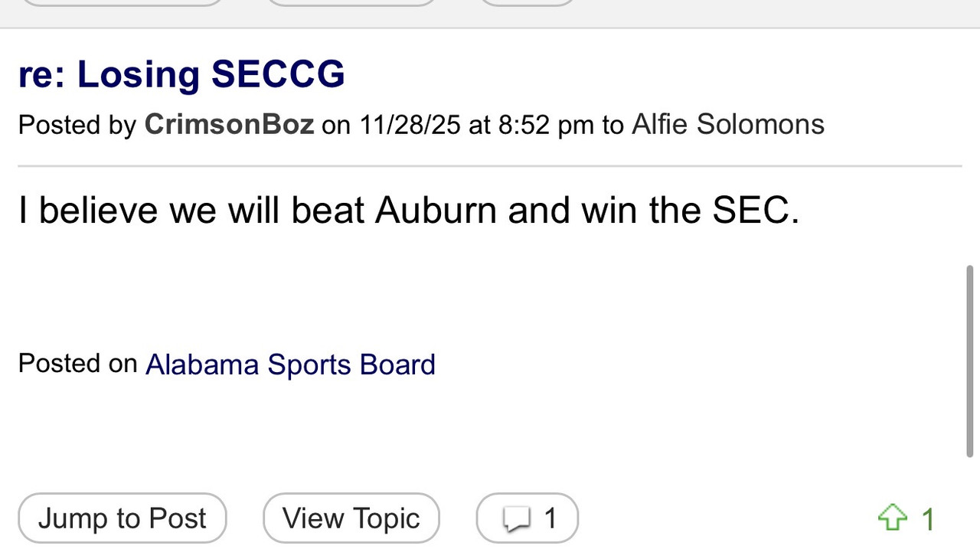Click the vertical scrollbar thumb
The height and width of the screenshot is (549, 980).
coord(971,360)
